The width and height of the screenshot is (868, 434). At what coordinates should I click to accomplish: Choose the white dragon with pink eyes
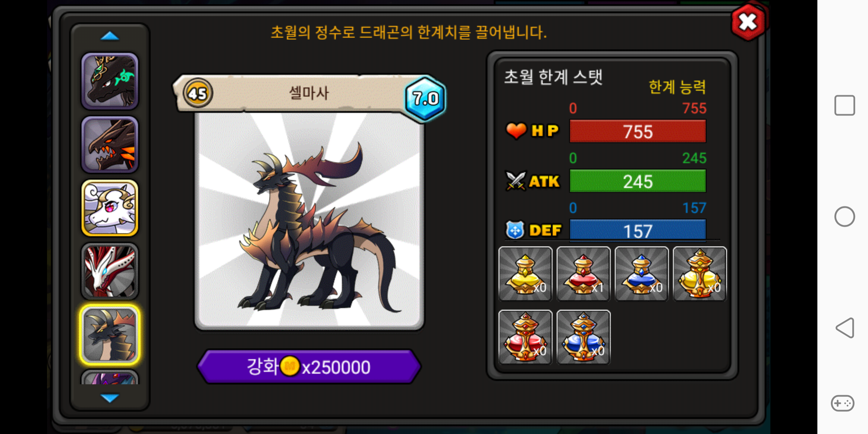click(110, 208)
